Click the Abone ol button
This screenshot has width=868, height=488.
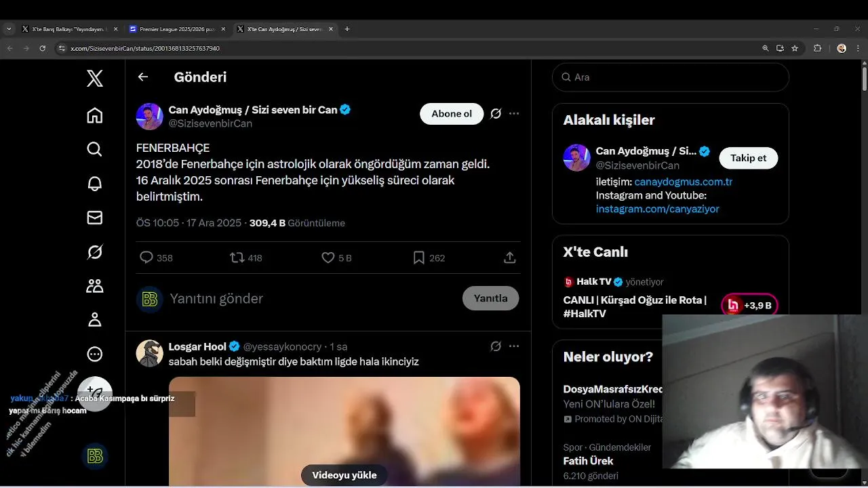(x=452, y=114)
